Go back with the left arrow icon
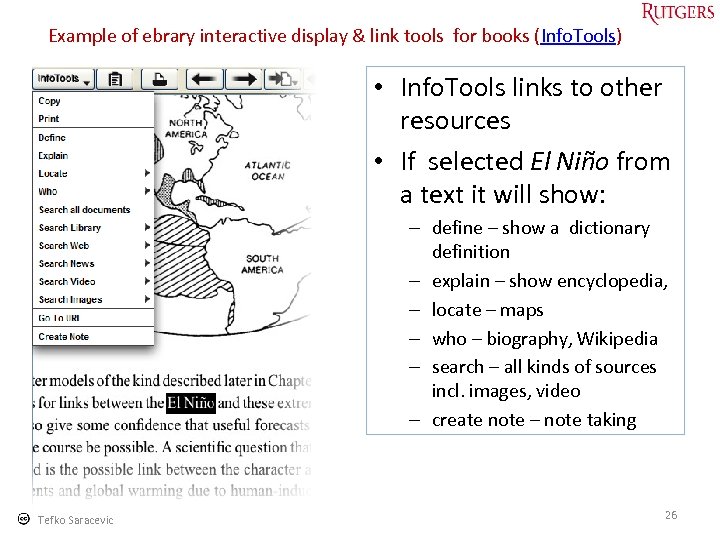 click(204, 79)
